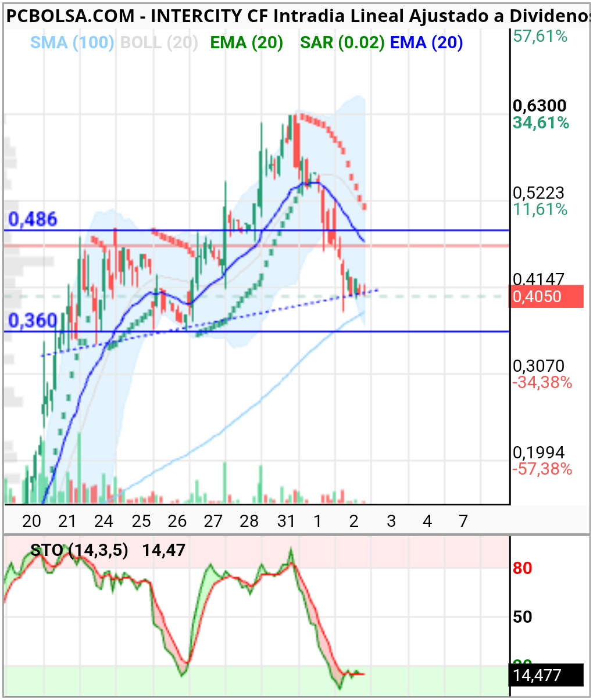Screen dimensions: 593x700
Task: Select the green EMA (20) legend label
Action: pyautogui.click(x=247, y=42)
